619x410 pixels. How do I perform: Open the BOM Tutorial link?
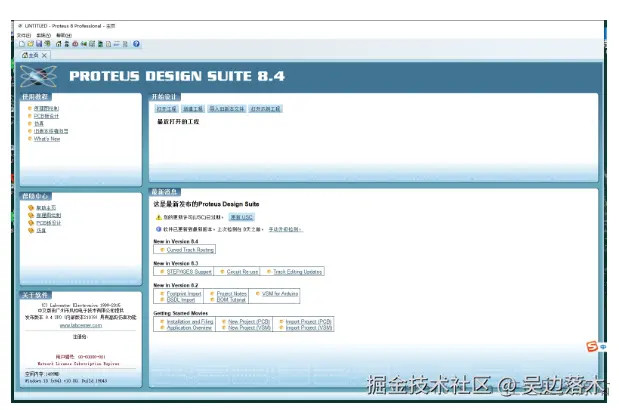(231, 300)
